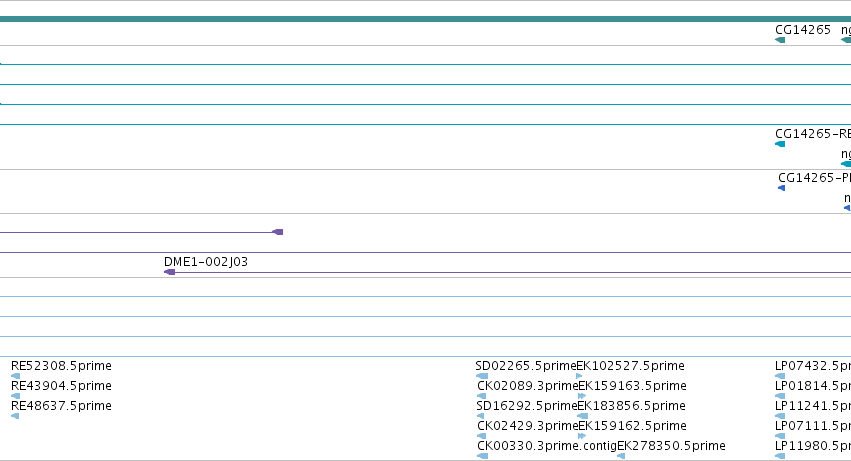Click the unlabeled purple arrow glyph above DME1-002J03
Viewport: 851px width, 461px height.
click(277, 232)
